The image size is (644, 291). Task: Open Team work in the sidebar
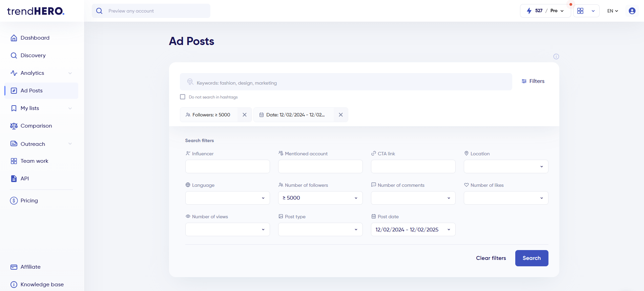coord(34,161)
